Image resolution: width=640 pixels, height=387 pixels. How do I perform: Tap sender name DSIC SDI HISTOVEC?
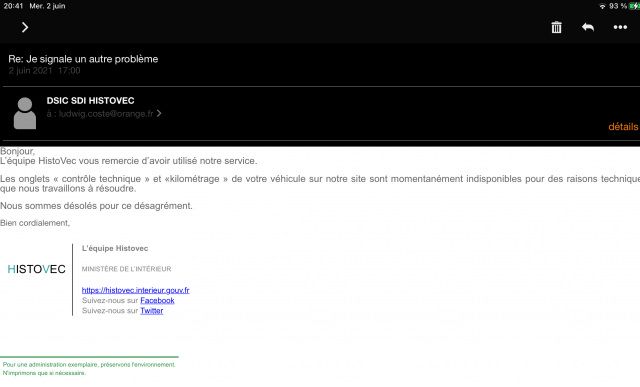90,100
